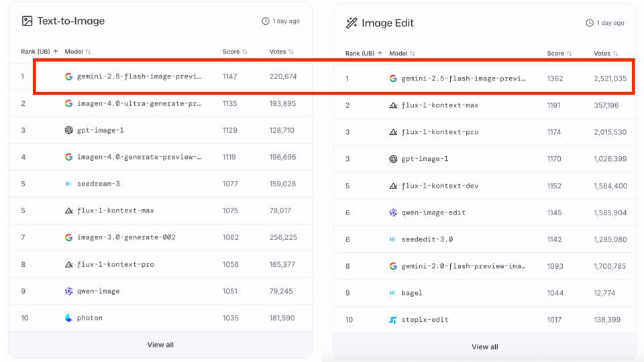Click the bagel logo icon

[x=393, y=293]
